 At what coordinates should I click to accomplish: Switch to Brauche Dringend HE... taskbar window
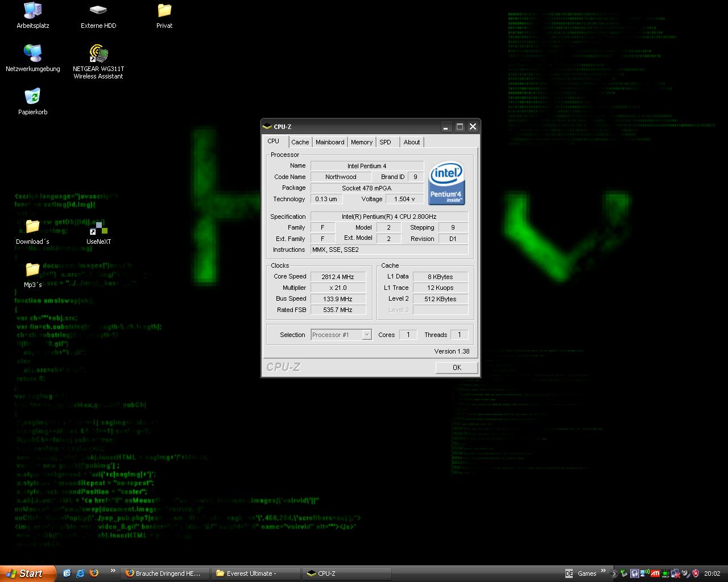coord(166,573)
